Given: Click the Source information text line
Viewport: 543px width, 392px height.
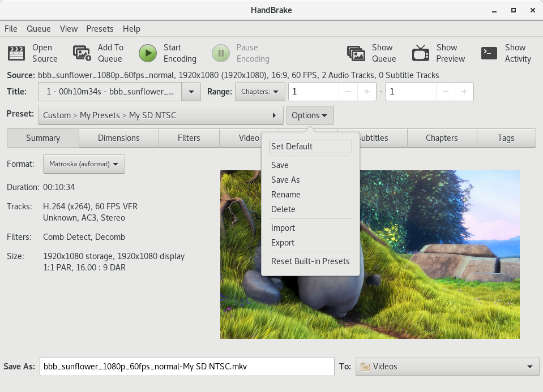Looking at the screenshot, I should (238, 75).
